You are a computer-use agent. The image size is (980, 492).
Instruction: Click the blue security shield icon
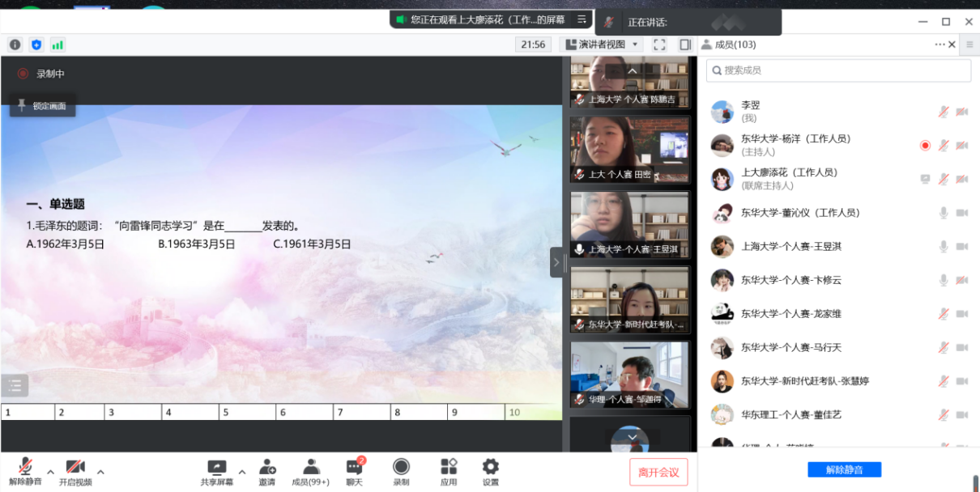pos(36,45)
